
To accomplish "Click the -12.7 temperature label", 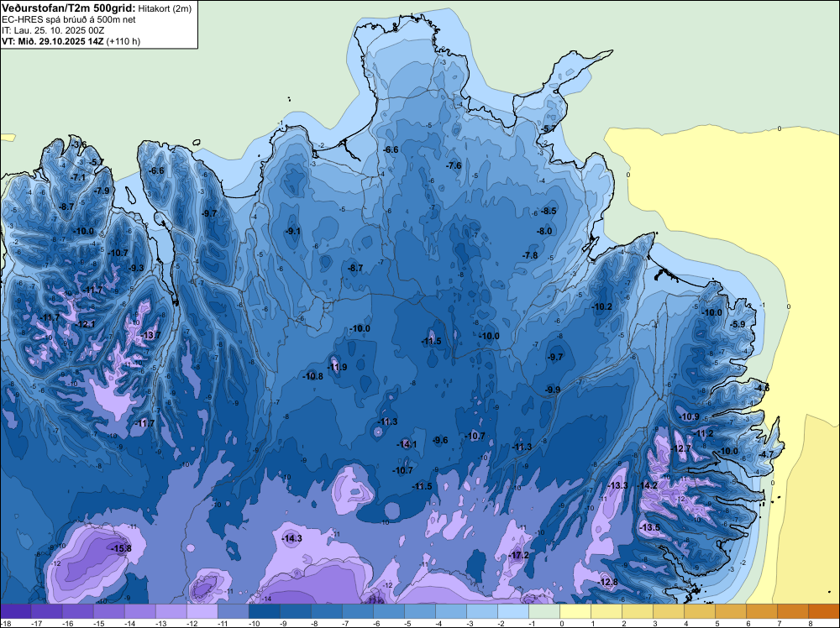I will point(681,448).
